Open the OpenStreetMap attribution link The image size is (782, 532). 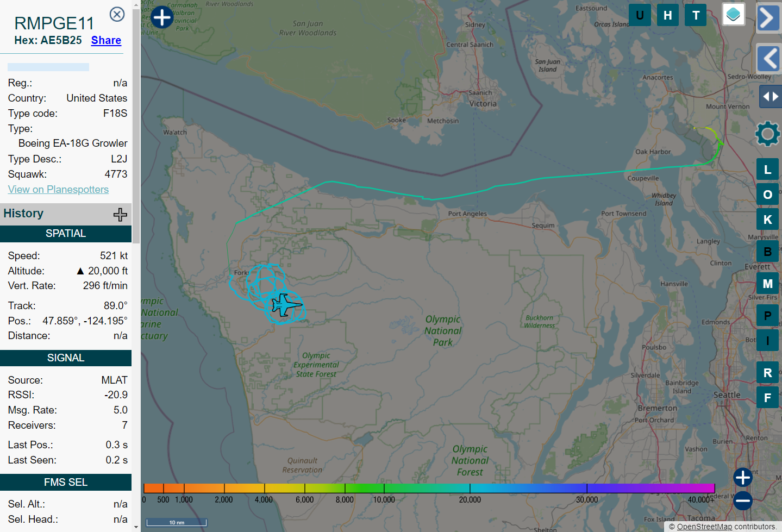click(x=704, y=527)
